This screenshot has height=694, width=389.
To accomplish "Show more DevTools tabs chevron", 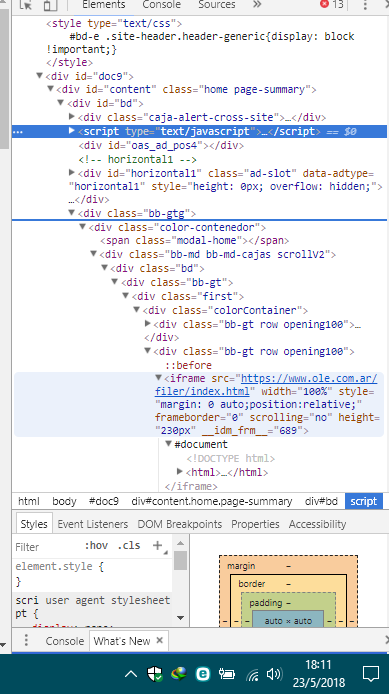I will point(257,5).
